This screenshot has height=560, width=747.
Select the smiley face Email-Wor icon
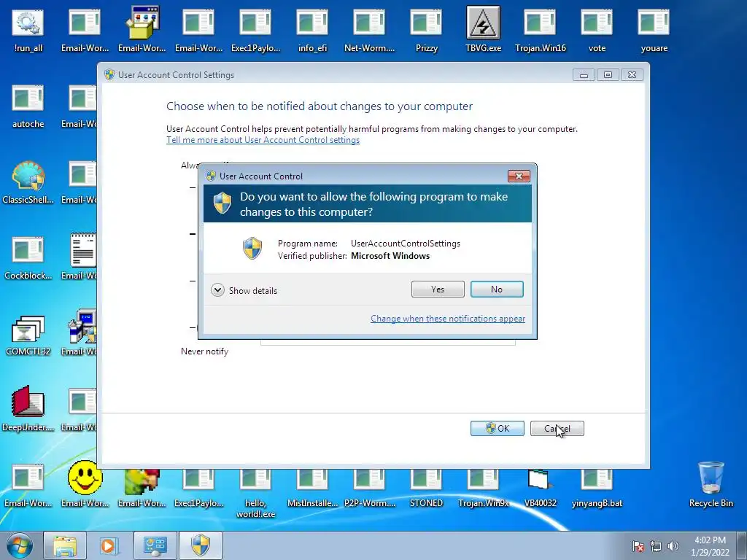pyautogui.click(x=85, y=483)
